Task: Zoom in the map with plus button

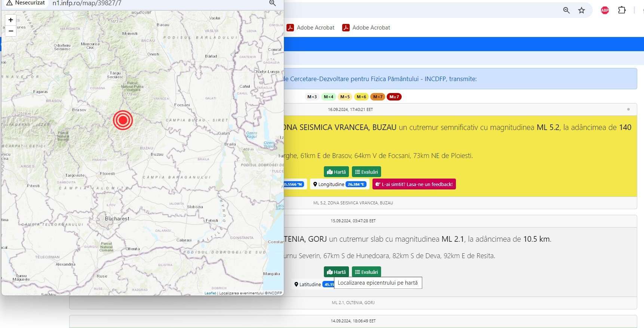Action: [x=11, y=20]
